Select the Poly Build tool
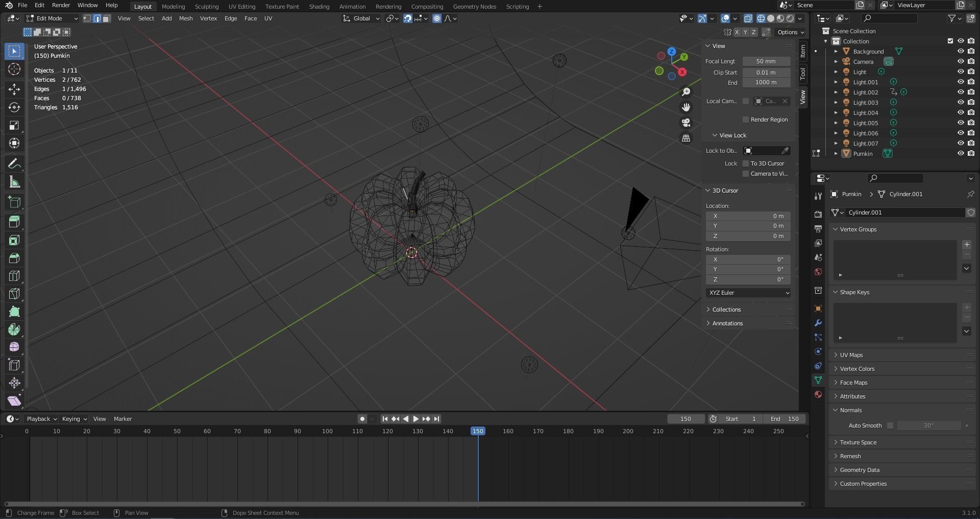Image resolution: width=980 pixels, height=519 pixels. 14,312
